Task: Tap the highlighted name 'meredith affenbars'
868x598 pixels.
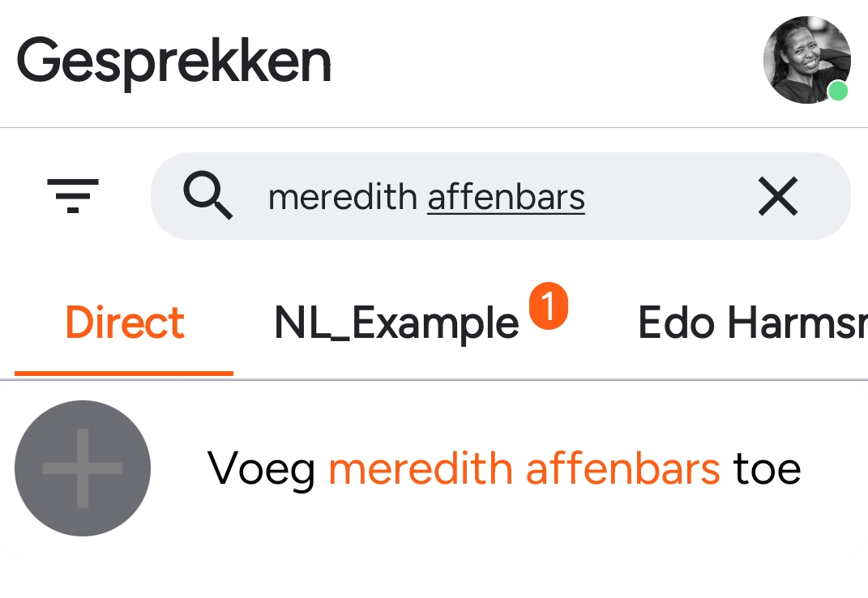Action: [523, 468]
